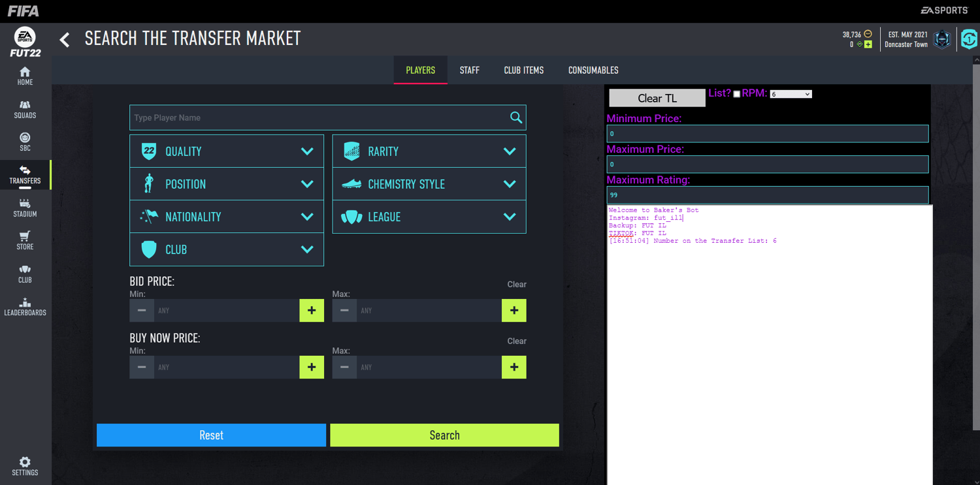Screen dimensions: 980x485
Task: Increase the Buy Now Price minimum with plus
Action: pos(312,368)
